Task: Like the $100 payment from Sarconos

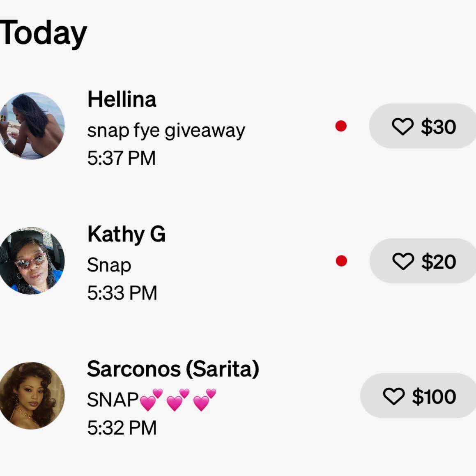Action: (x=418, y=396)
